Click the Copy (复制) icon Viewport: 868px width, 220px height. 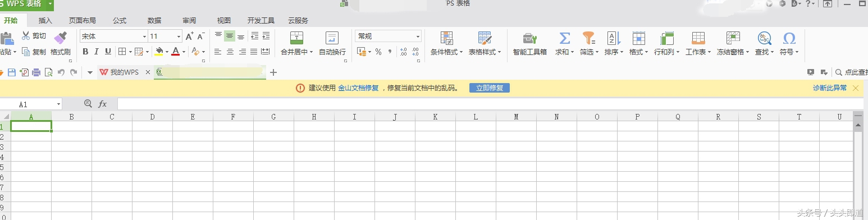click(x=26, y=52)
